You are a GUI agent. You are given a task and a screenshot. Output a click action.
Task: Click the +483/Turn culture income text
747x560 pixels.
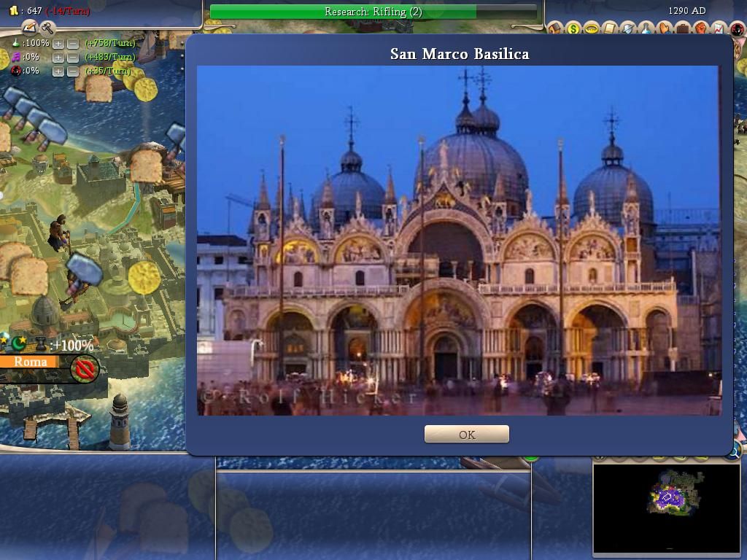[x=110, y=57]
